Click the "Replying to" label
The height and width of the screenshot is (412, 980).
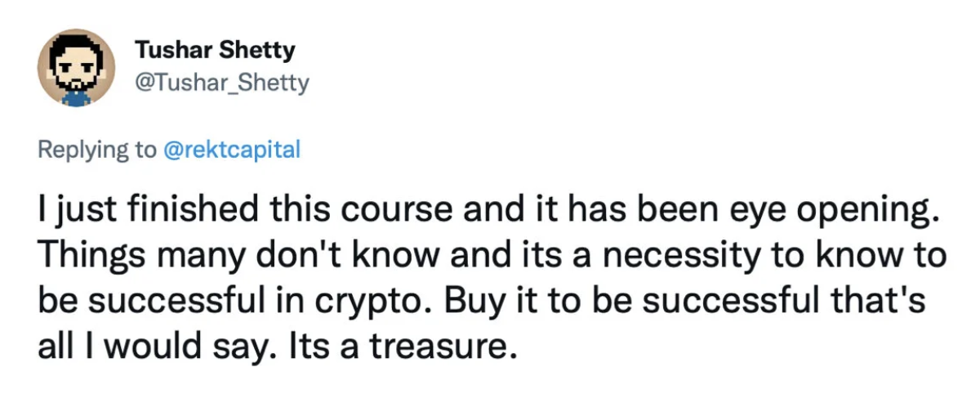[x=99, y=150]
